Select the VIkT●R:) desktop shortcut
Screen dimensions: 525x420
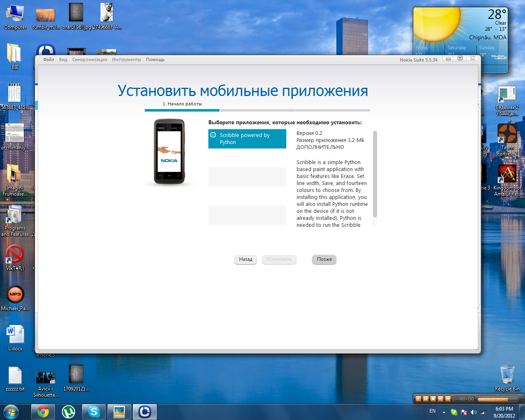pos(15,258)
